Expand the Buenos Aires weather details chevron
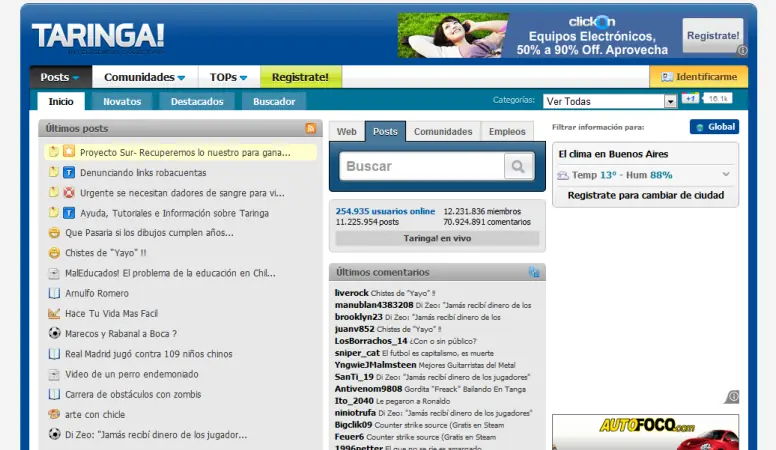This screenshot has width=776, height=450. (x=726, y=174)
